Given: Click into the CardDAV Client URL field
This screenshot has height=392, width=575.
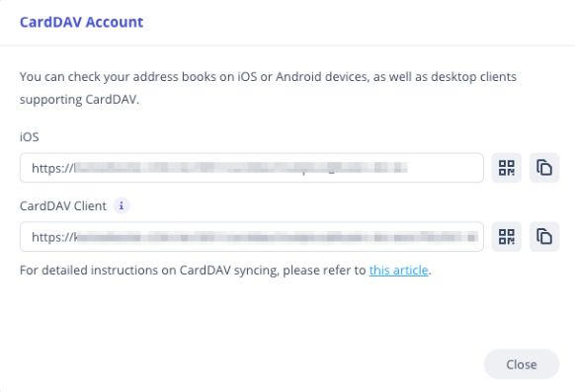Looking at the screenshot, I should pyautogui.click(x=252, y=237).
